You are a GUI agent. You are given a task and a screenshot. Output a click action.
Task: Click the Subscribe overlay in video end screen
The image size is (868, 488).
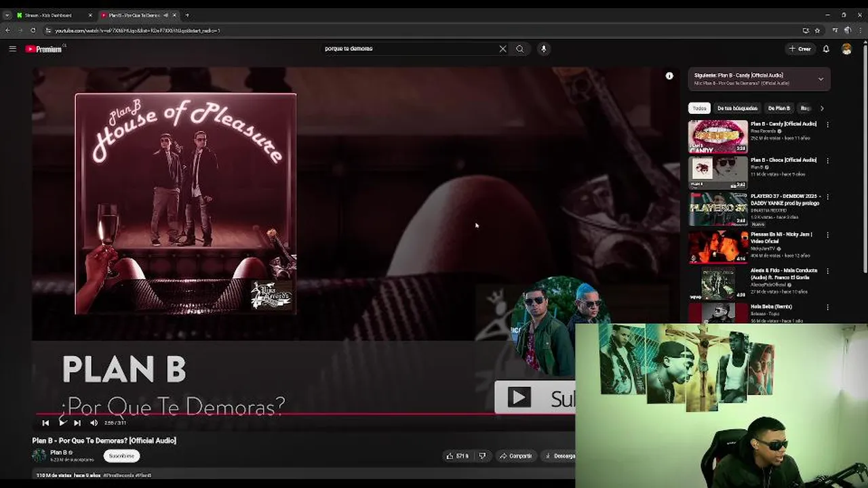(535, 397)
